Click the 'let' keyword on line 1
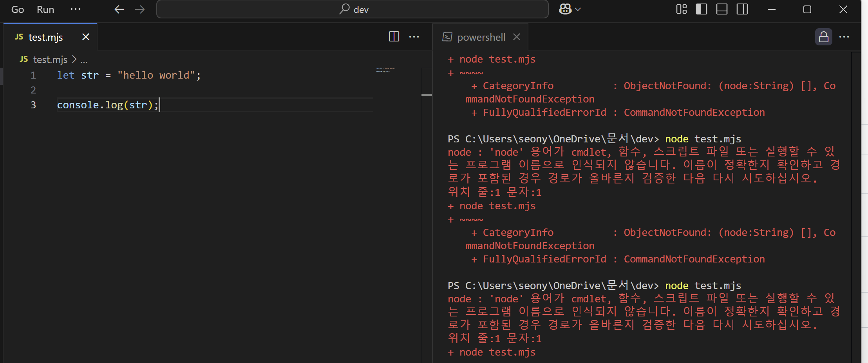868x363 pixels. click(65, 75)
